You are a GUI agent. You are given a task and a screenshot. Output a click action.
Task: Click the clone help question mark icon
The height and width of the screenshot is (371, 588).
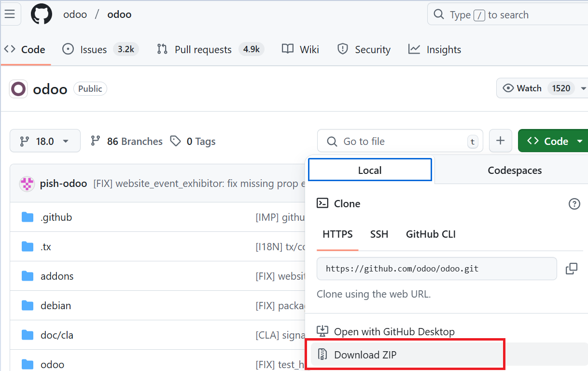574,204
